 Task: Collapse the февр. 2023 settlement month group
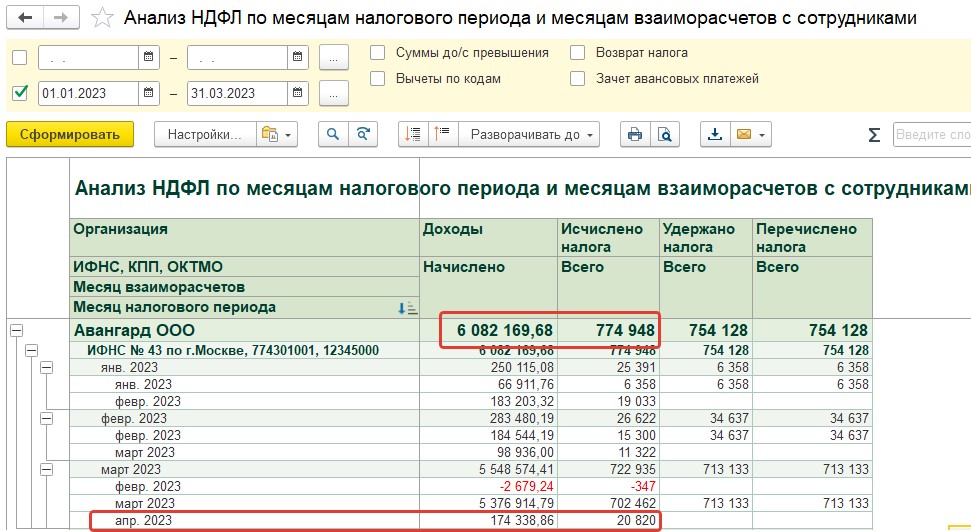click(x=46, y=419)
